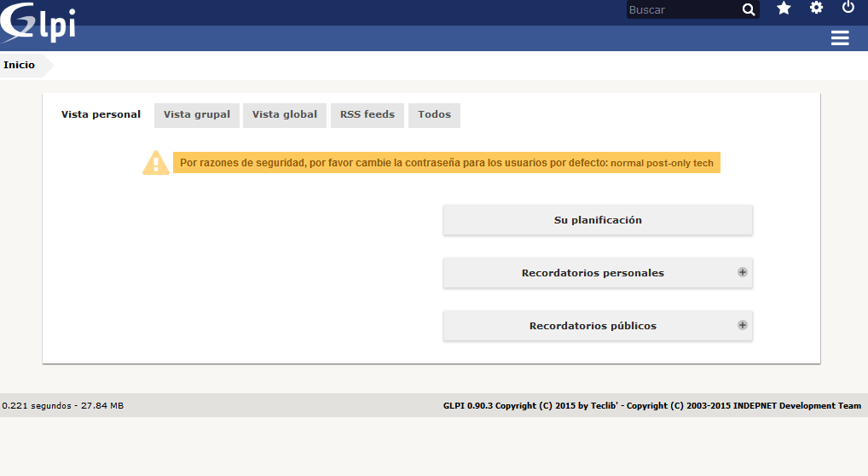Click the GLPI logo
Image resolution: width=868 pixels, height=476 pixels.
(x=38, y=24)
